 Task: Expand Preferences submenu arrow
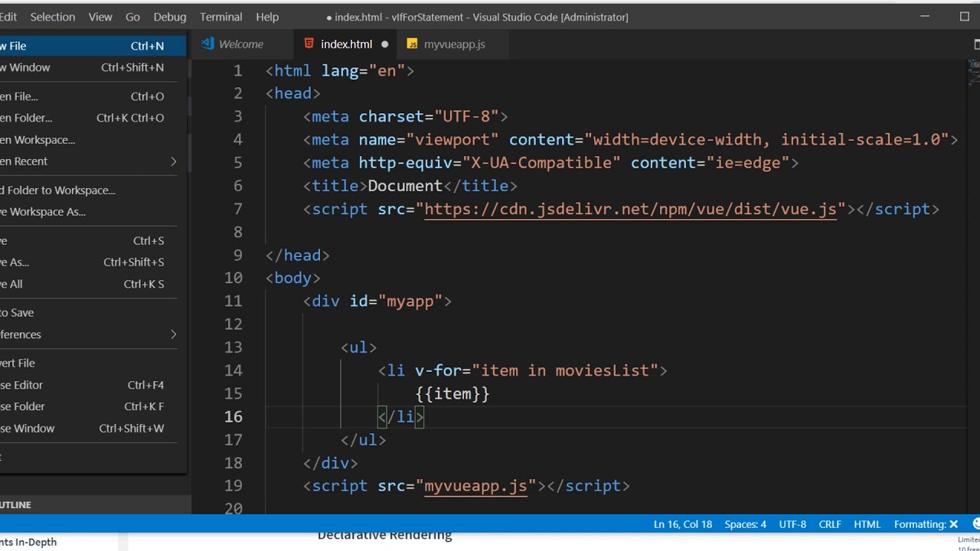[173, 334]
